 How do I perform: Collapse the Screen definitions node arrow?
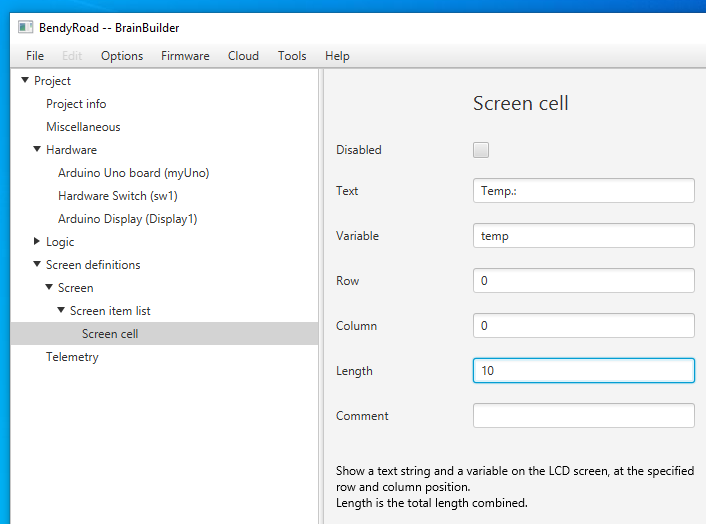coord(37,264)
